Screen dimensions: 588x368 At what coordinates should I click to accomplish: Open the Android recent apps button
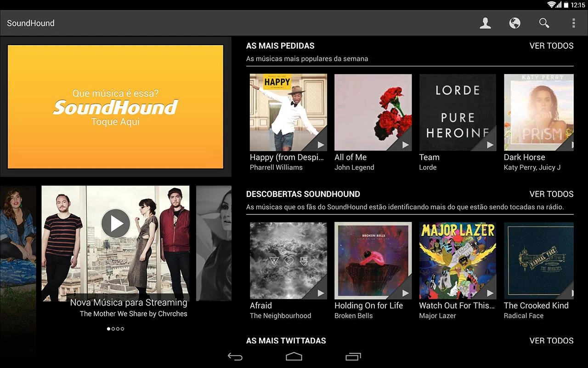(353, 356)
